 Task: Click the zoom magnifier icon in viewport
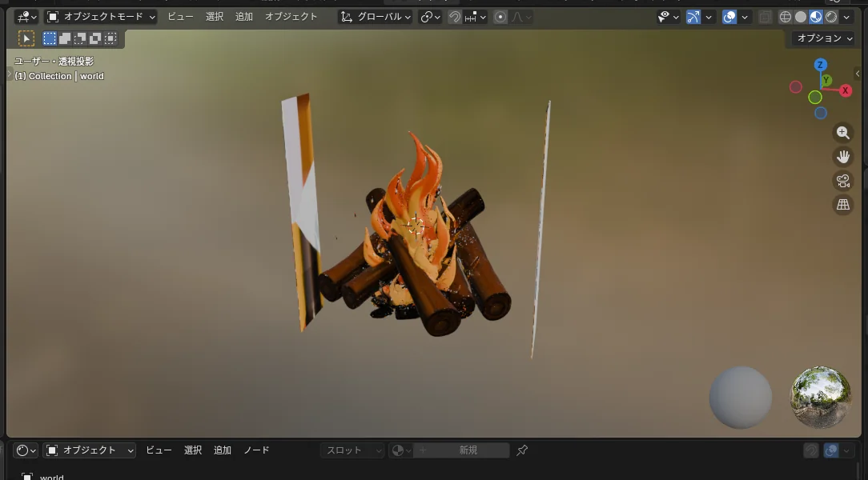tap(842, 133)
